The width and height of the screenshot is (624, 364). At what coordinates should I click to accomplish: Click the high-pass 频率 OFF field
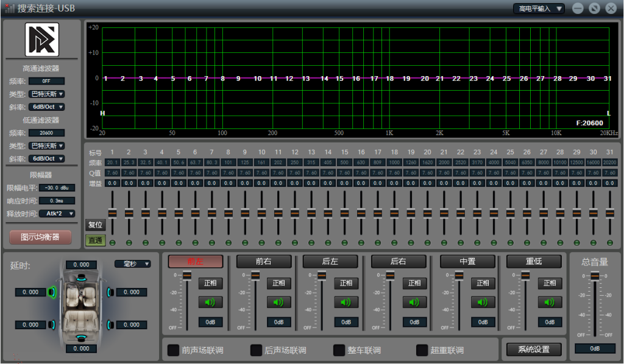[x=46, y=81]
